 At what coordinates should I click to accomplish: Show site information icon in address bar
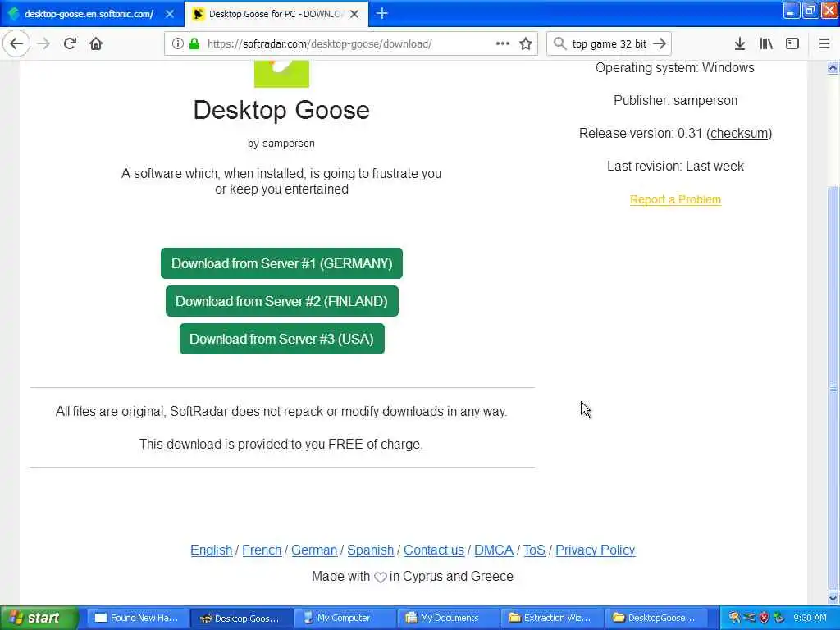click(177, 43)
